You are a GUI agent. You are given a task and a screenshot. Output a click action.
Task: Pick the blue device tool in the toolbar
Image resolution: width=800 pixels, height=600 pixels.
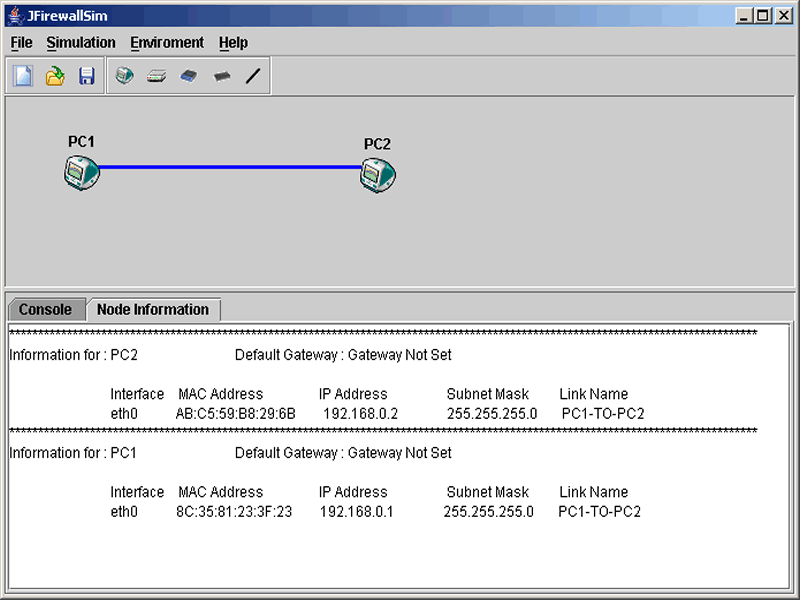click(x=188, y=76)
